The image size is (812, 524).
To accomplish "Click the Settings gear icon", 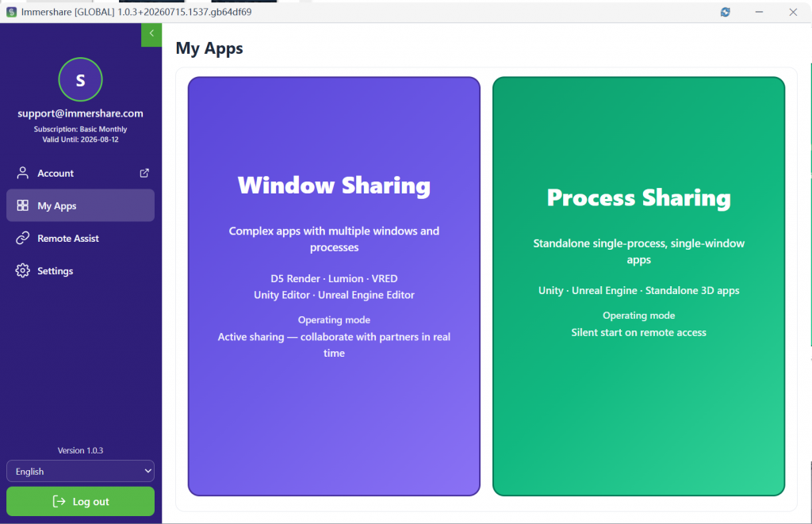I will pyautogui.click(x=22, y=270).
